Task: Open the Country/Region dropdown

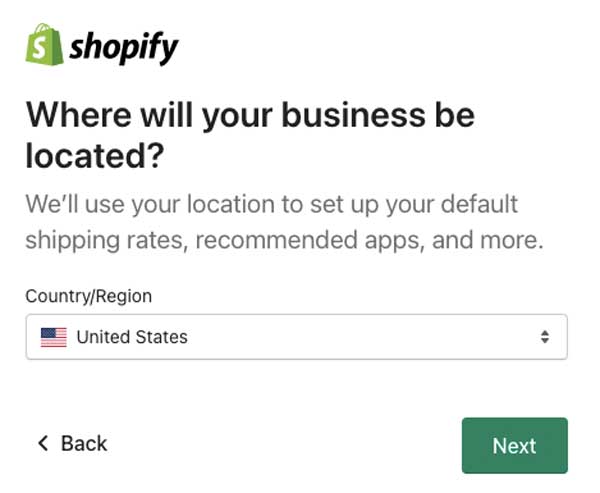Action: 297,337
